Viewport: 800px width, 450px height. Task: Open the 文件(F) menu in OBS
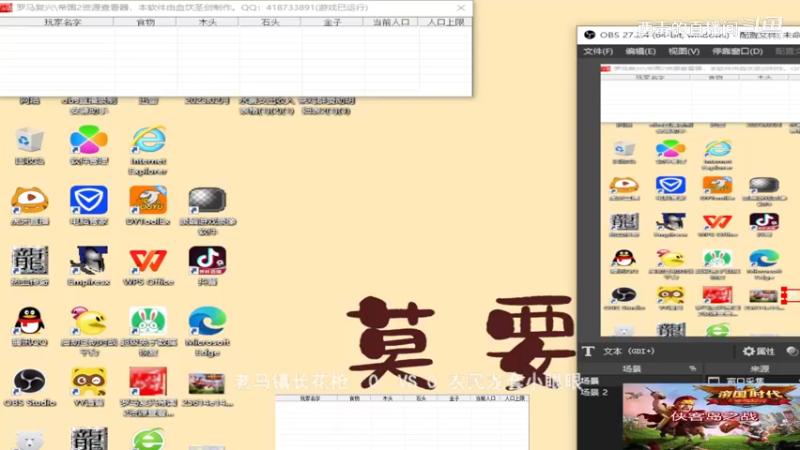click(598, 52)
